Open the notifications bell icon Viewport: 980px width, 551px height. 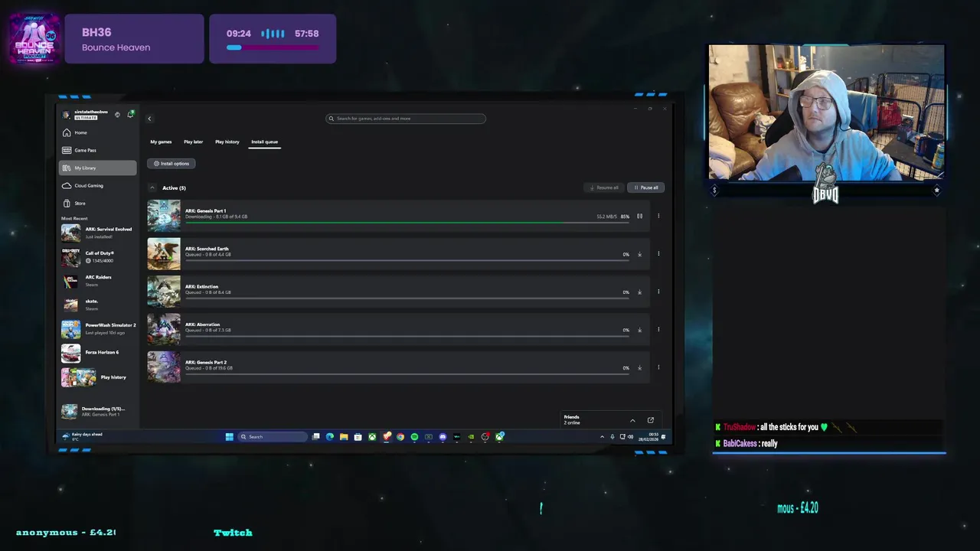click(x=131, y=114)
